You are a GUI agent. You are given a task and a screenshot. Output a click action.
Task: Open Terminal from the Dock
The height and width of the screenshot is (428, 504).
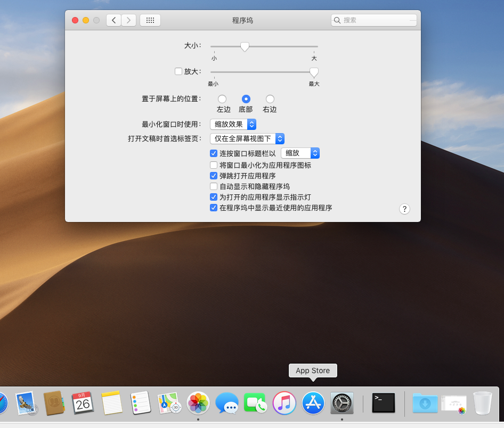383,403
